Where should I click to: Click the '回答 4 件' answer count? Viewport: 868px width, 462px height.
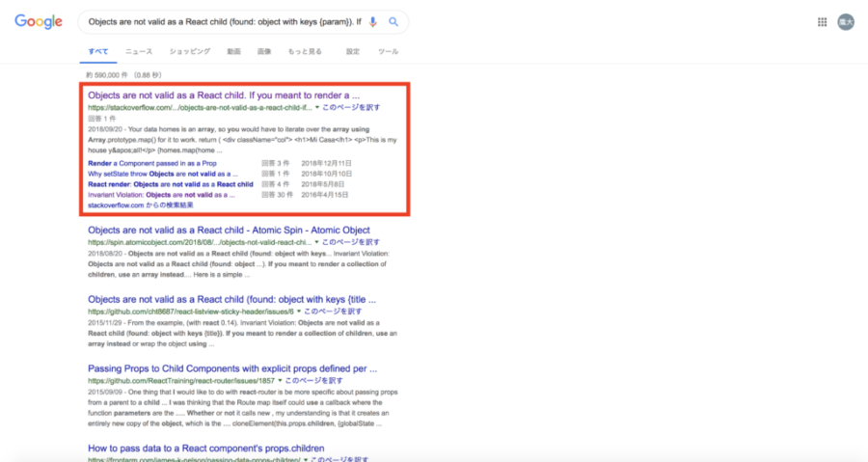[276, 184]
